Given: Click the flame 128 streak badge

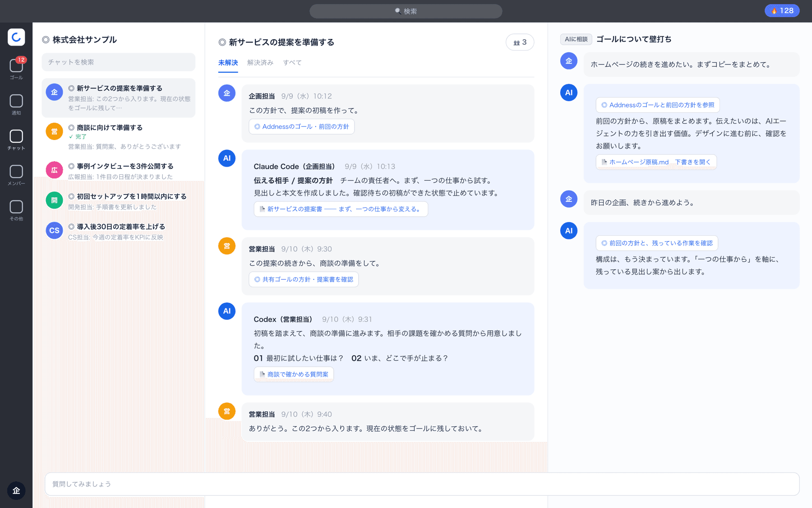Looking at the screenshot, I should pos(782,11).
